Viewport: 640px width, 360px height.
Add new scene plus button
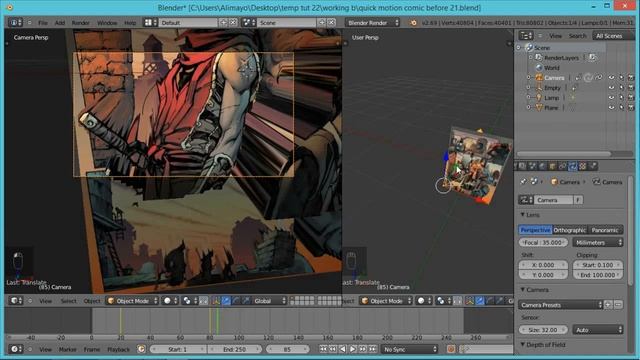click(x=322, y=22)
